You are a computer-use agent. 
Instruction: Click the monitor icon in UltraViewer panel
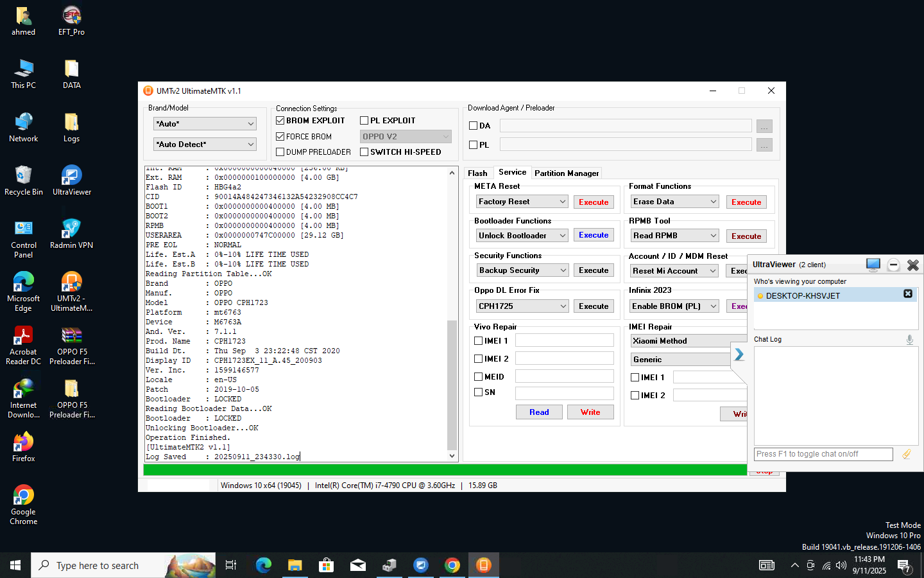[x=873, y=265]
